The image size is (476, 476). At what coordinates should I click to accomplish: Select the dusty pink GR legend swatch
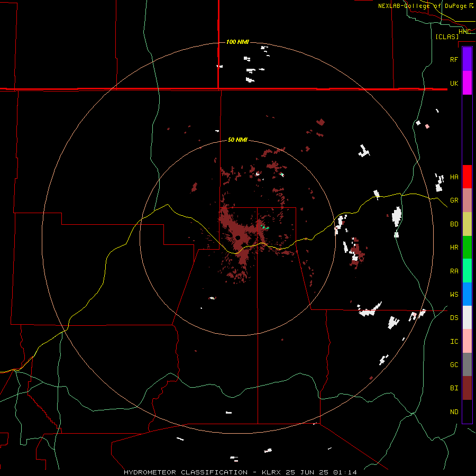[x=467, y=200]
